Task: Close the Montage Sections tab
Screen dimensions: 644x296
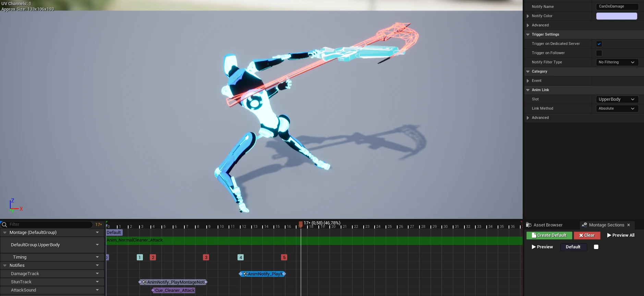Action: pos(629,225)
